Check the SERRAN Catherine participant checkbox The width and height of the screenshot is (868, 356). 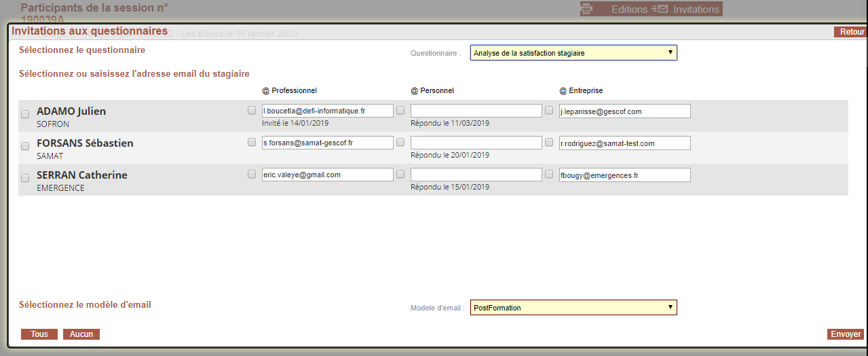25,178
